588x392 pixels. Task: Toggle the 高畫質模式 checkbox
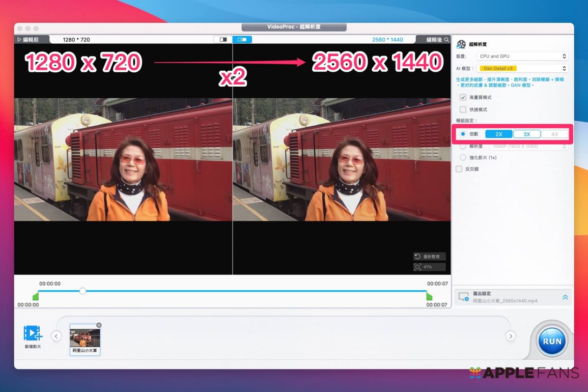(463, 97)
